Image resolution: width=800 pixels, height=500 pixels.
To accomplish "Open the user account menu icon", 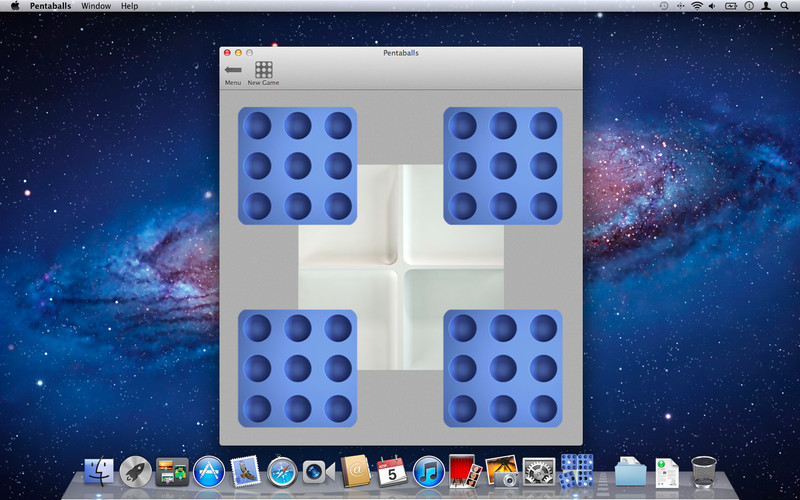I will (x=766, y=6).
